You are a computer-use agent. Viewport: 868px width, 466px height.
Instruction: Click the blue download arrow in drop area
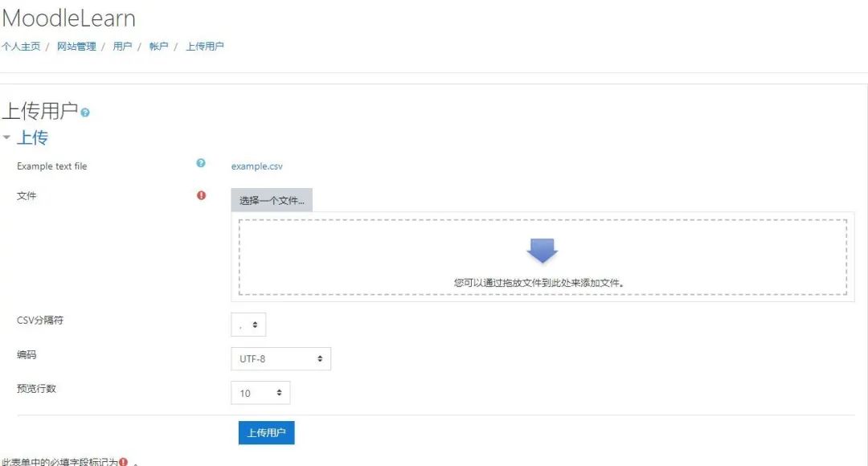(542, 250)
